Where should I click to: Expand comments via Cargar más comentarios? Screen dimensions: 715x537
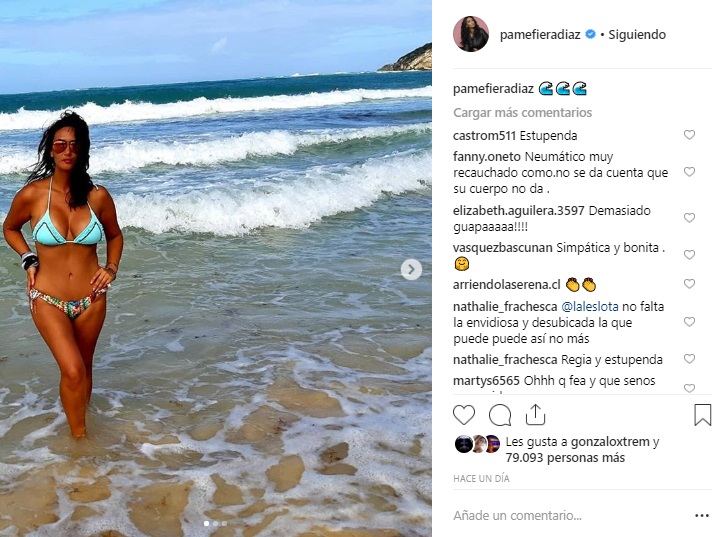[522, 113]
